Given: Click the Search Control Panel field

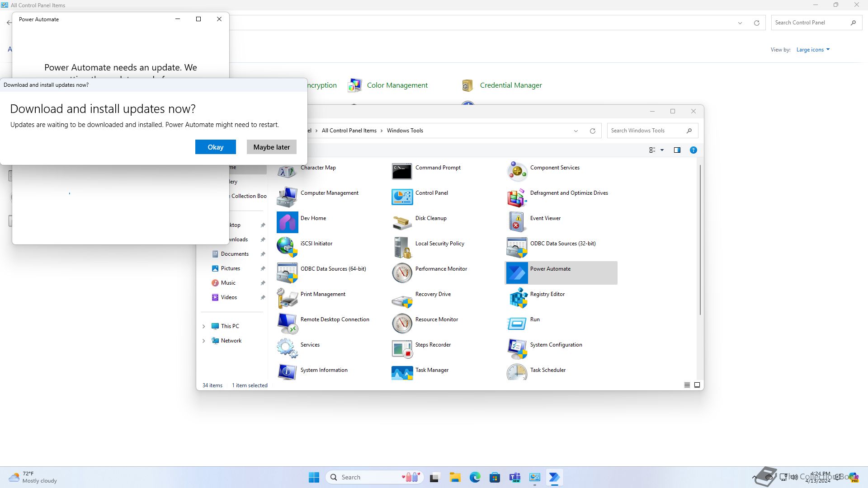Looking at the screenshot, I should pyautogui.click(x=816, y=23).
